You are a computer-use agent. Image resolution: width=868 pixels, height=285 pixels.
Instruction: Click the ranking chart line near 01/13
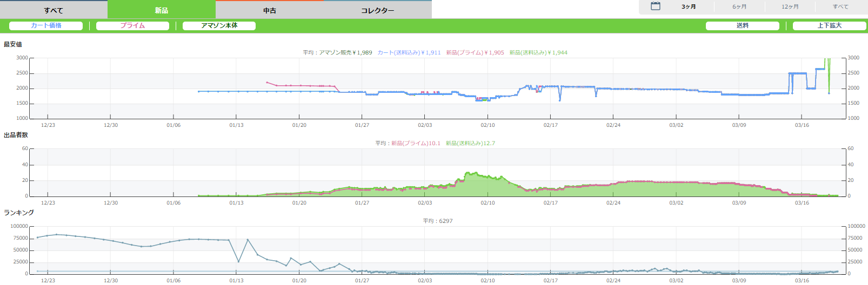[238, 262]
